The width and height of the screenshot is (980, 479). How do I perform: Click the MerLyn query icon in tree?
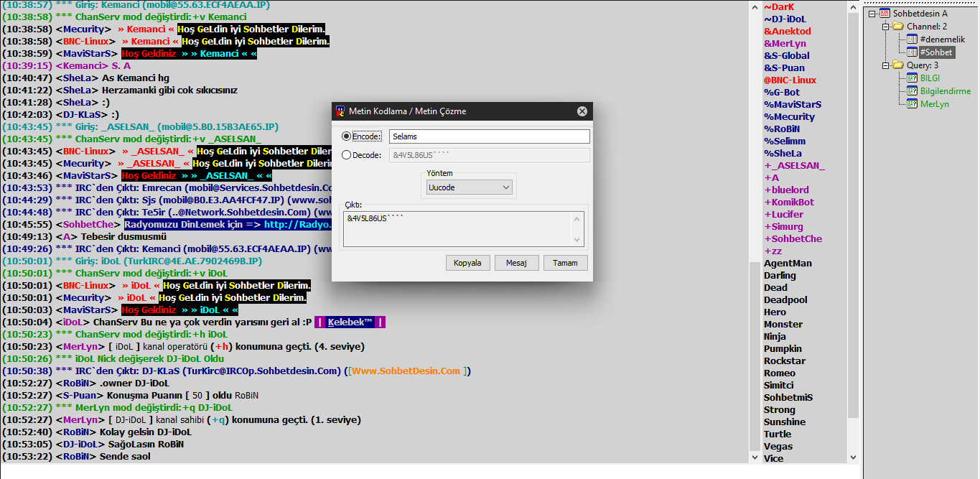coord(912,104)
